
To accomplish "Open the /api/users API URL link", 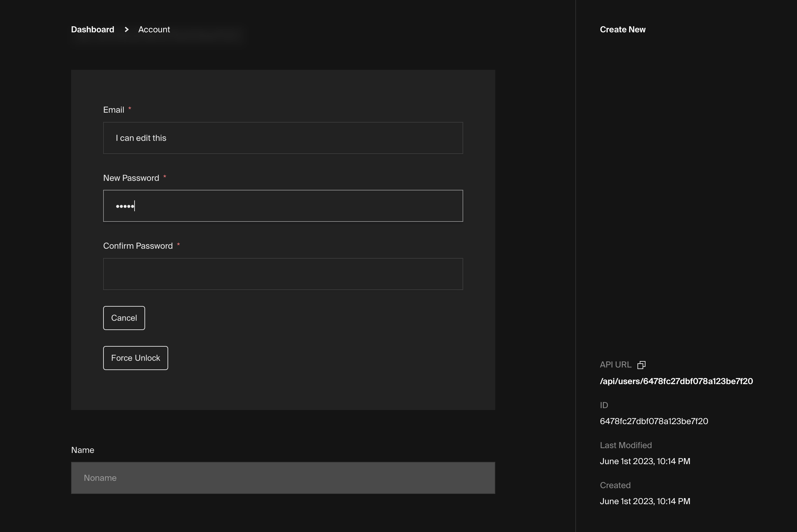I will (x=677, y=381).
